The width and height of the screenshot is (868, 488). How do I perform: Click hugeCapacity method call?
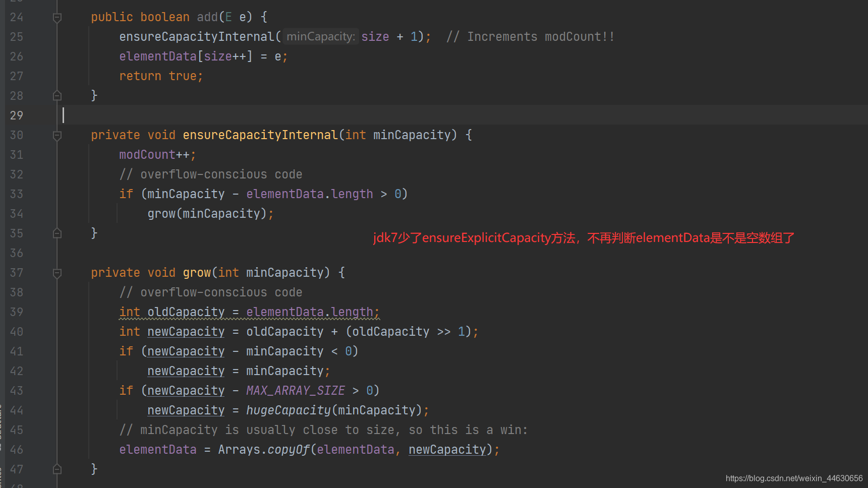[288, 410]
